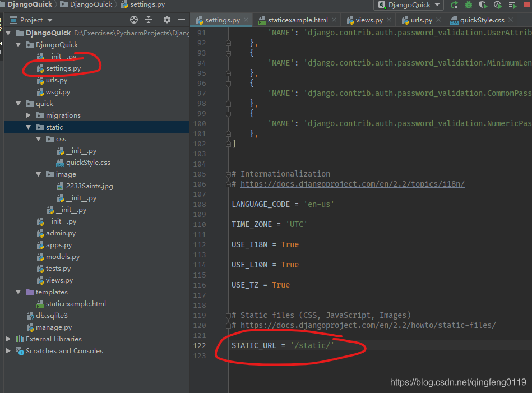Open the DjangoQuick run configuration dropdown
532x393 pixels.
(409, 4)
